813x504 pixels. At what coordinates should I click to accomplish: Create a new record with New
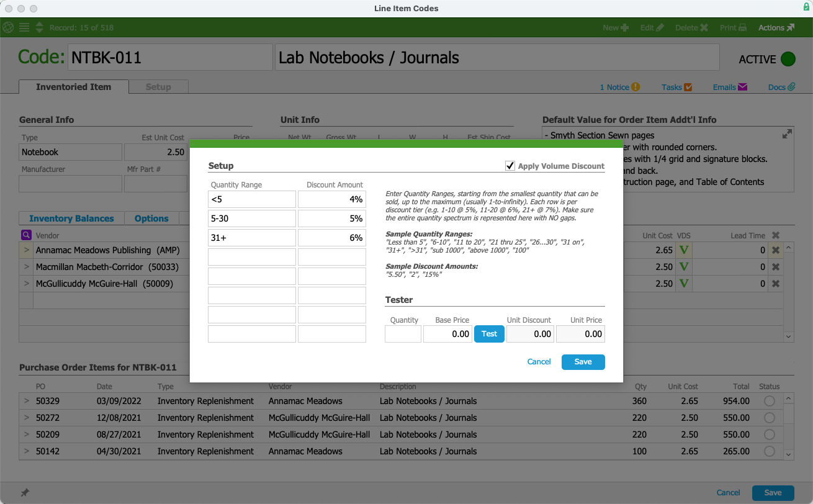click(616, 27)
